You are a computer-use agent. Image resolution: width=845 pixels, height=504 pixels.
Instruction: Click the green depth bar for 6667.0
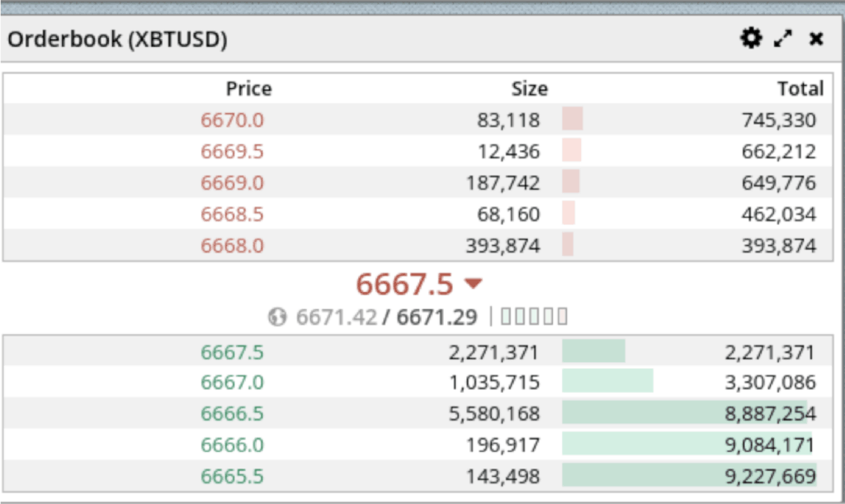pyautogui.click(x=607, y=381)
